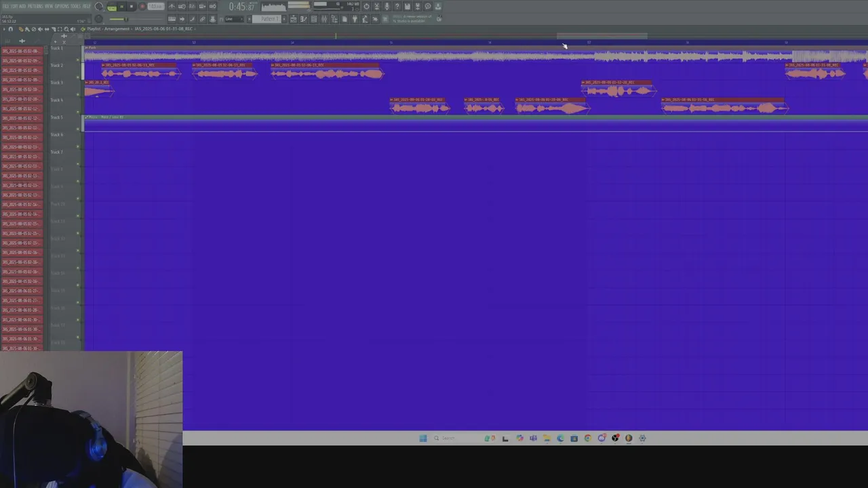The image size is (868, 488).
Task: Click the Playlist options arrow icon
Action: (3, 29)
